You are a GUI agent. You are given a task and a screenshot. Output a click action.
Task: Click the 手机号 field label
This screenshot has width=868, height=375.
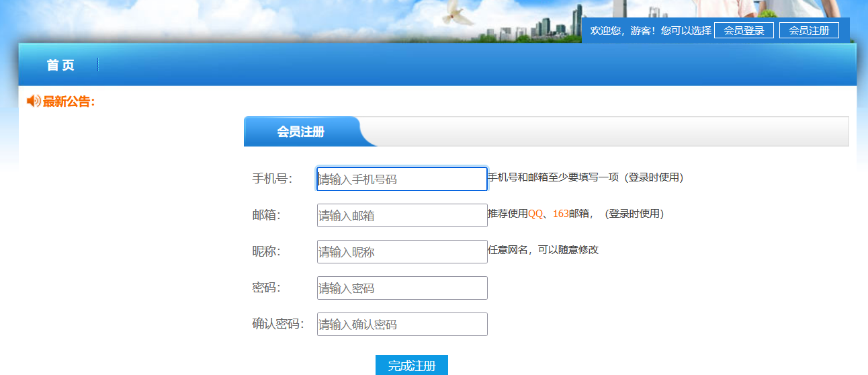tap(272, 179)
